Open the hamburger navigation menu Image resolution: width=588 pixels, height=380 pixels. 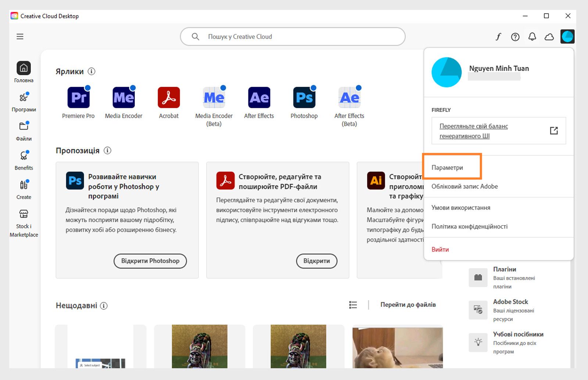[x=20, y=36]
